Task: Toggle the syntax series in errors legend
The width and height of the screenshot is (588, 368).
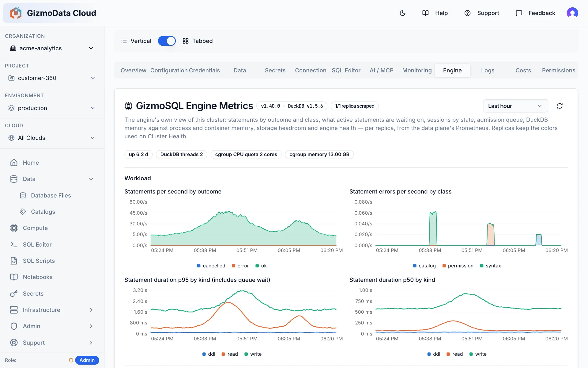Action: pos(491,266)
